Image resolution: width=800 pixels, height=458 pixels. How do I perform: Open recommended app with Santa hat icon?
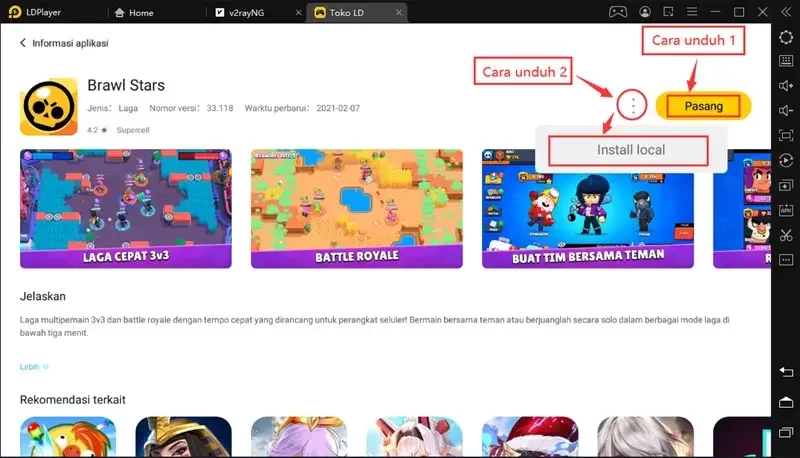(530, 437)
